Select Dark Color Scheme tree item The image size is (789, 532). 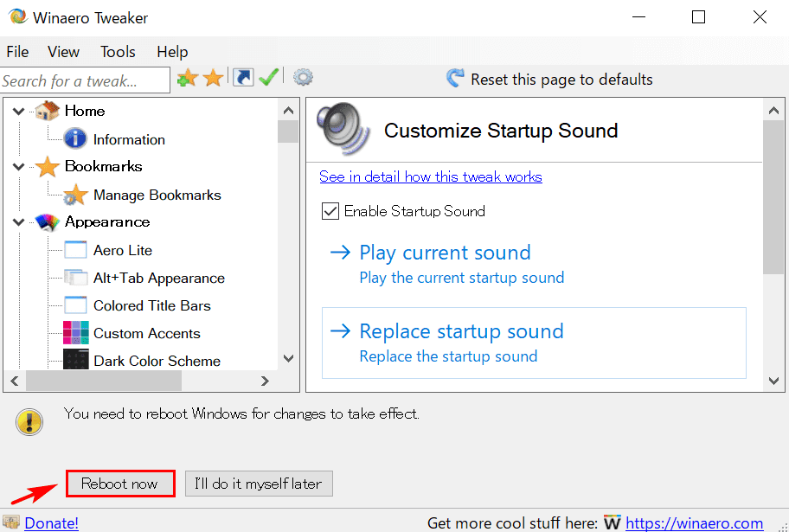point(157,361)
